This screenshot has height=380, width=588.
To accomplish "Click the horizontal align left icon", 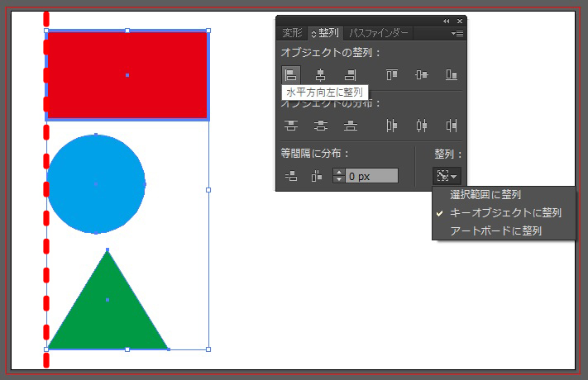I will 291,75.
